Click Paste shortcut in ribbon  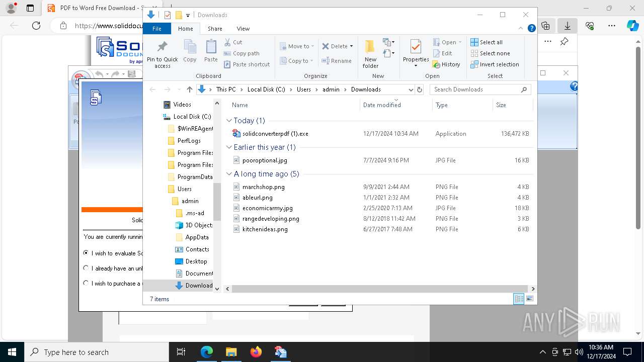247,64
